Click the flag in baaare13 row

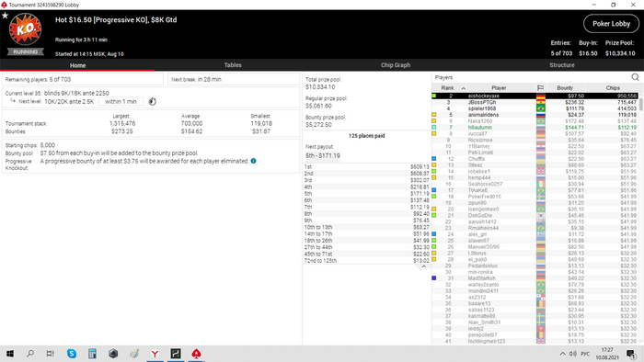541,303
